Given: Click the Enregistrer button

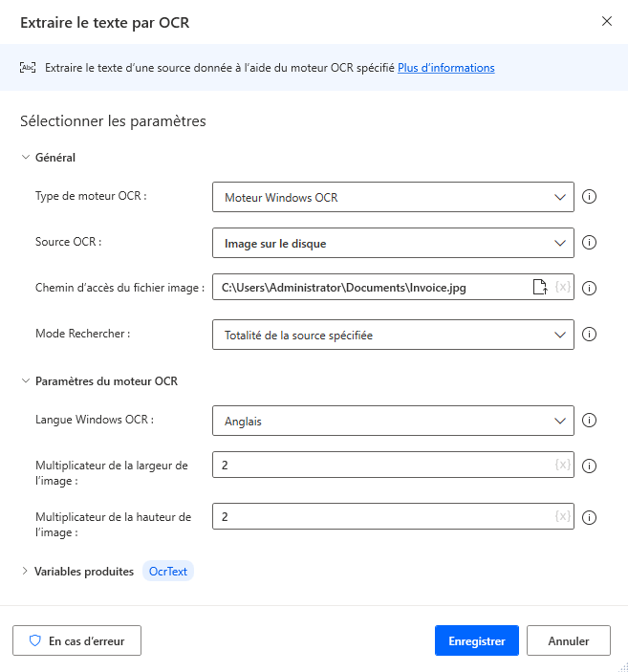Looking at the screenshot, I should point(476,640).
